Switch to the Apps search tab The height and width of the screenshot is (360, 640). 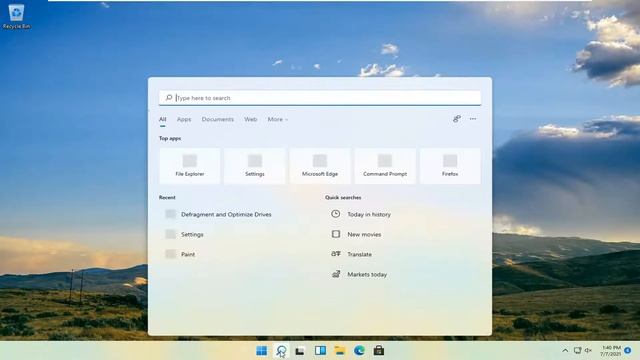click(184, 119)
